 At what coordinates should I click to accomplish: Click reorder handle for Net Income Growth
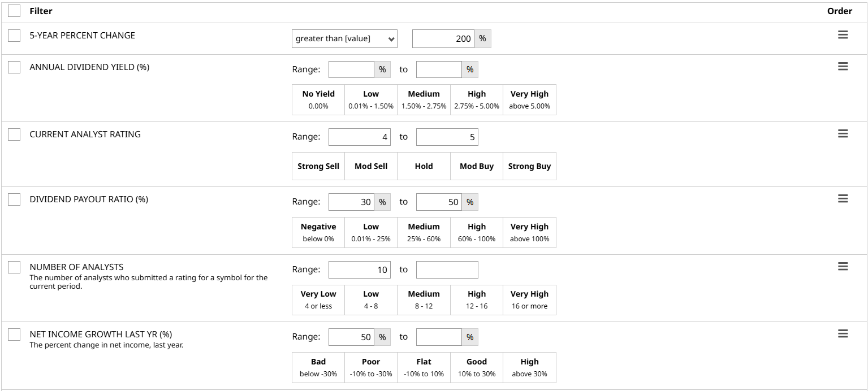(x=843, y=334)
